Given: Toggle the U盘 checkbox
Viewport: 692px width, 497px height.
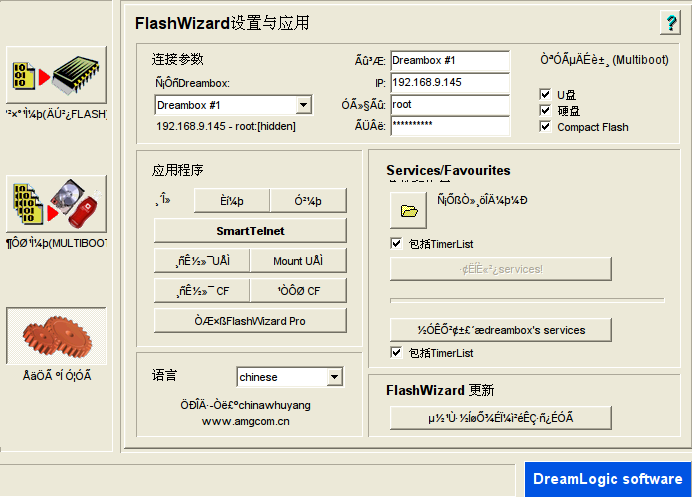Looking at the screenshot, I should pos(545,94).
